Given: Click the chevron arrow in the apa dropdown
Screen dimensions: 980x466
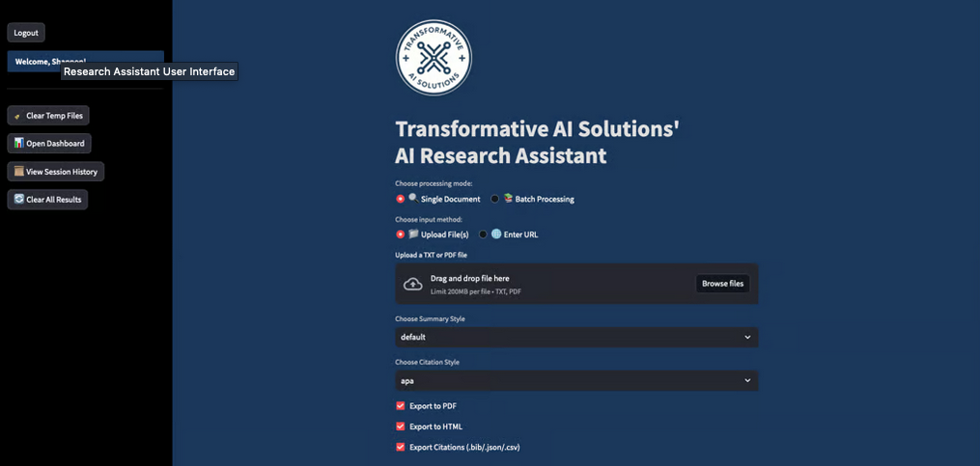Looking at the screenshot, I should (x=747, y=380).
